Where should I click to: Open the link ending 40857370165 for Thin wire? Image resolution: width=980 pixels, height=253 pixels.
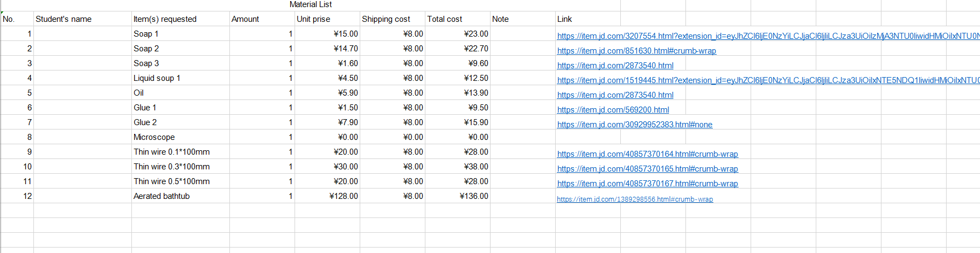(647, 169)
